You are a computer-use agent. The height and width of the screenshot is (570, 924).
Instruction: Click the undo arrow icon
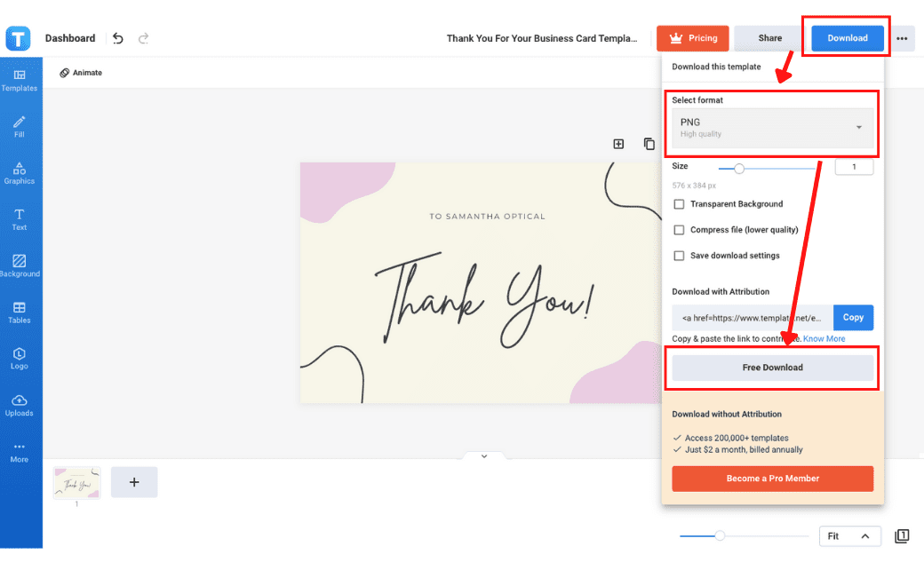coord(118,38)
